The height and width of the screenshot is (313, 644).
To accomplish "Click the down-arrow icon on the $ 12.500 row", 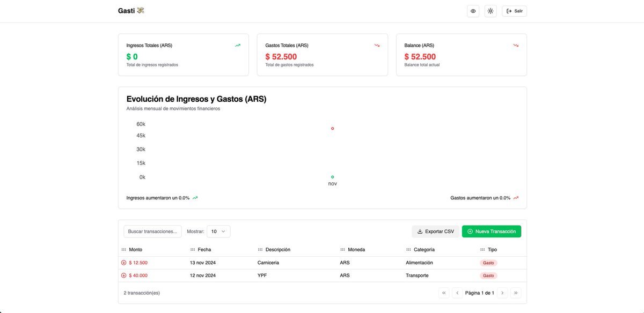I will (124, 263).
